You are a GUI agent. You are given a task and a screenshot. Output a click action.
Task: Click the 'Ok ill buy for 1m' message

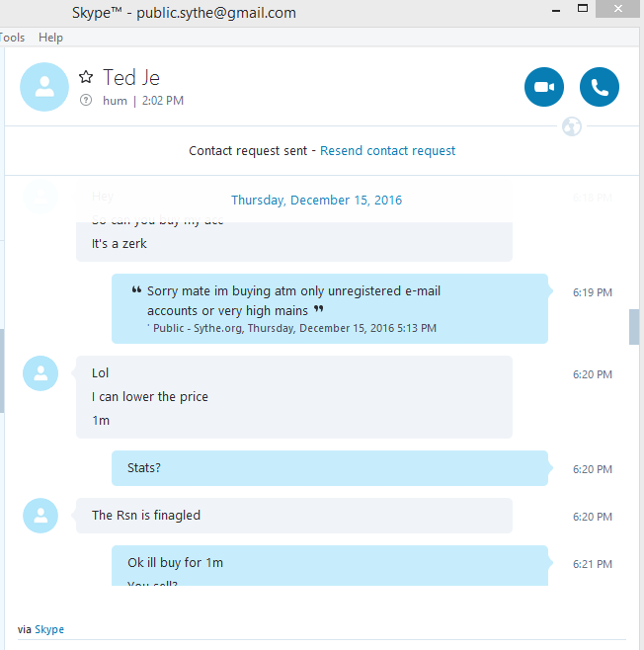(175, 562)
